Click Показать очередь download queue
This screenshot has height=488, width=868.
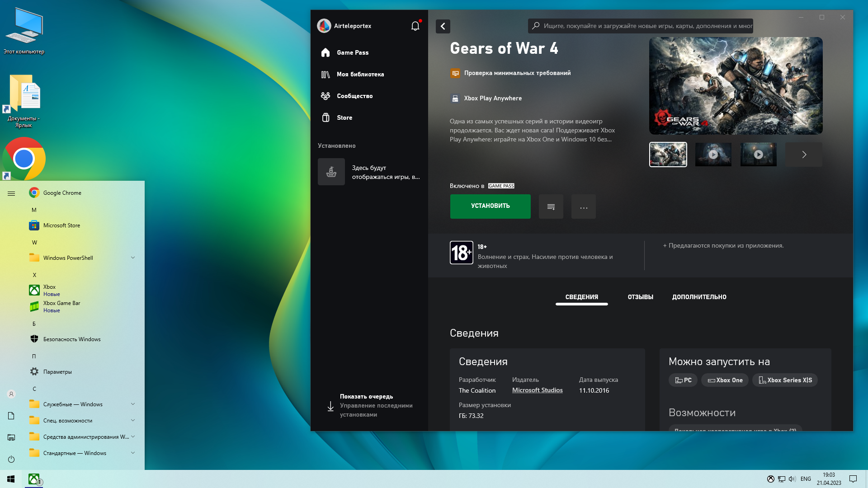(369, 405)
